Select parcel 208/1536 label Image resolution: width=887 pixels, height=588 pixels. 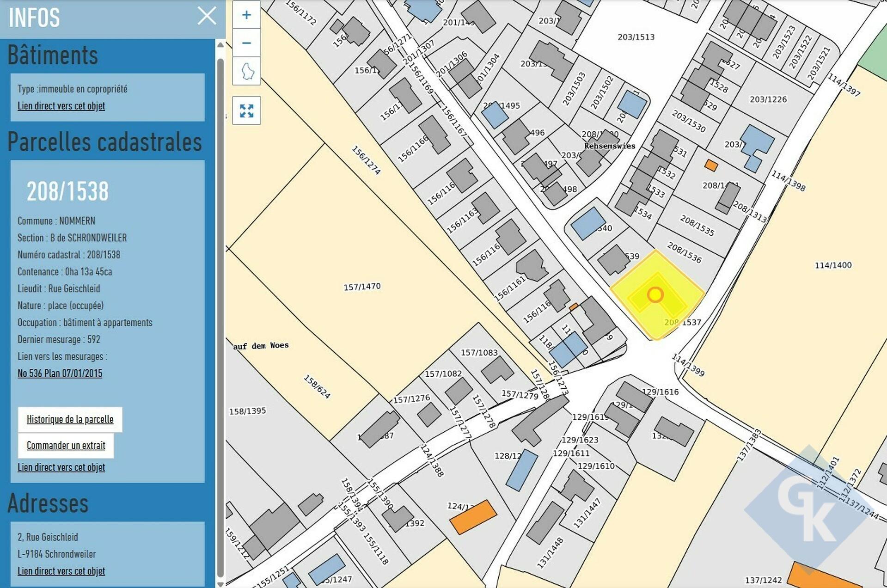684,252
